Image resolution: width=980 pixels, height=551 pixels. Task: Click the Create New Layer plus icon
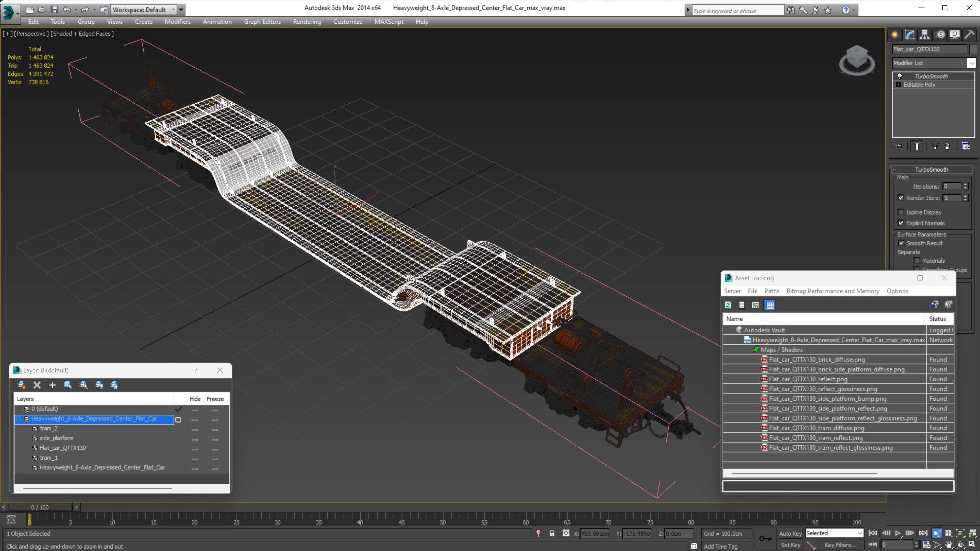(x=53, y=385)
